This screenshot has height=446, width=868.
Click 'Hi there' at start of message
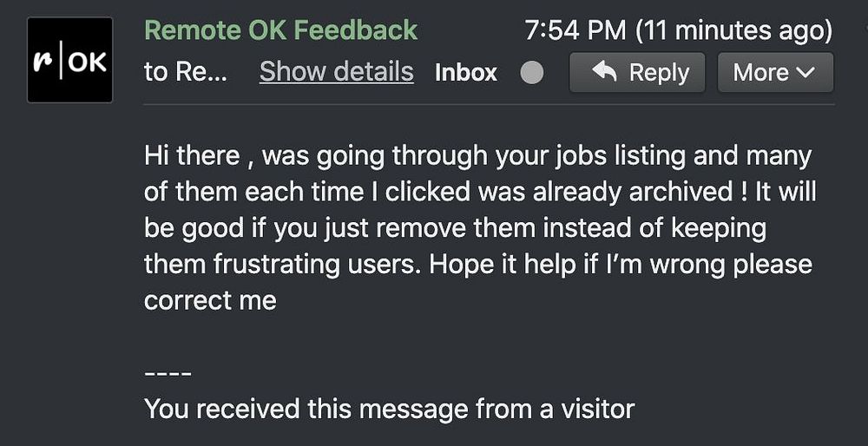[192, 156]
